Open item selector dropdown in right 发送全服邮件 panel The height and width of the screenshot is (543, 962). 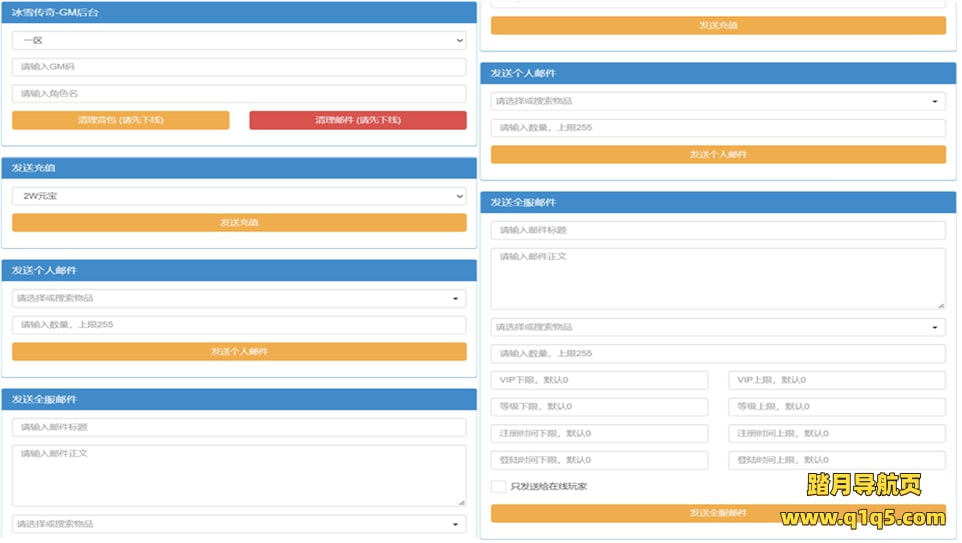(718, 327)
